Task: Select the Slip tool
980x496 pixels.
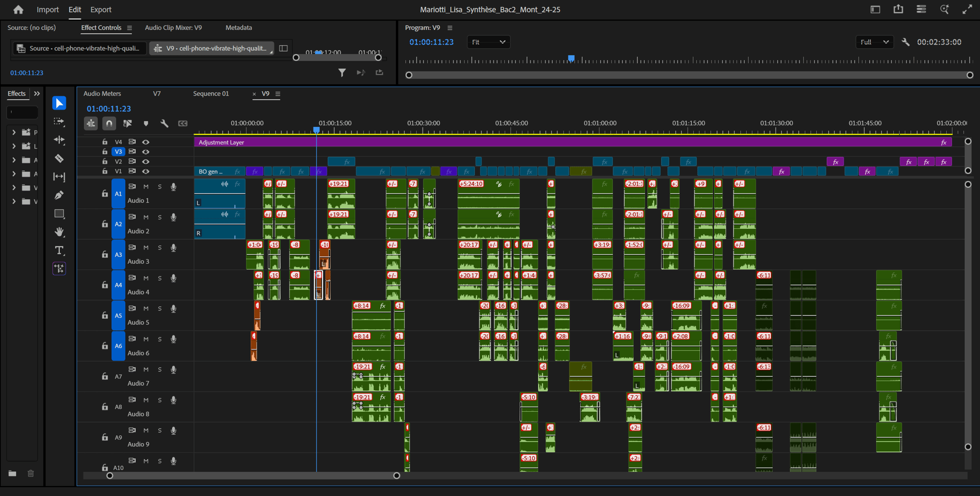Action: (59, 176)
